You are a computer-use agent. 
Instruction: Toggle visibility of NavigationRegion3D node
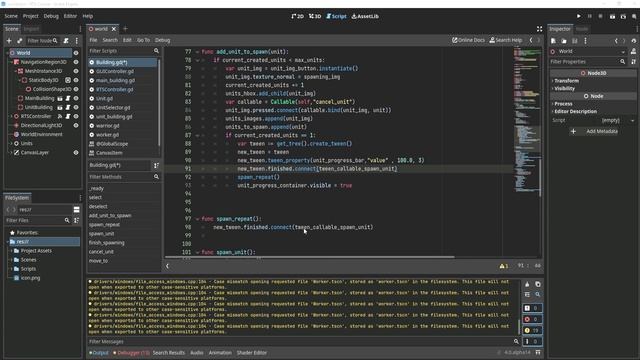76,62
